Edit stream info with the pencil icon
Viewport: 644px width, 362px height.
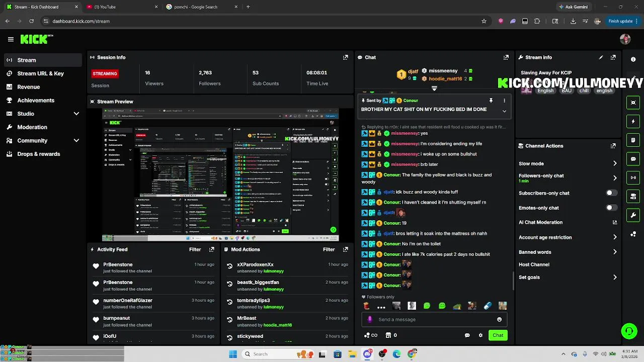tap(601, 57)
